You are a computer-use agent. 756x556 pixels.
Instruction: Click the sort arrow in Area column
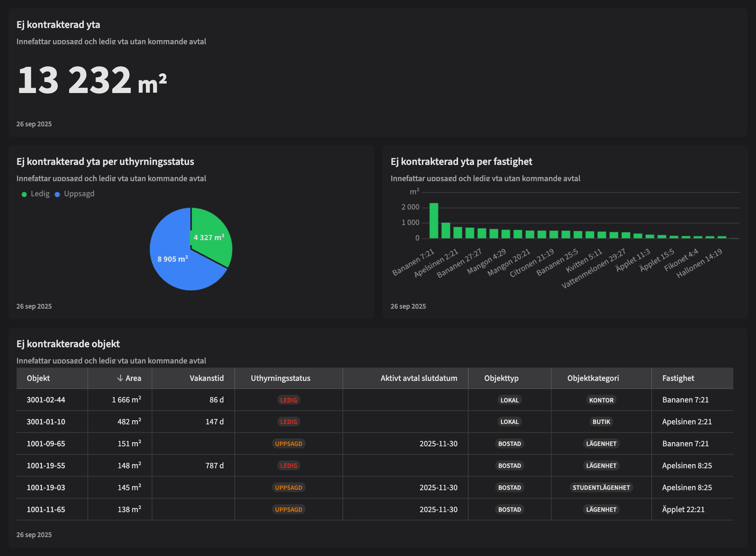(120, 378)
